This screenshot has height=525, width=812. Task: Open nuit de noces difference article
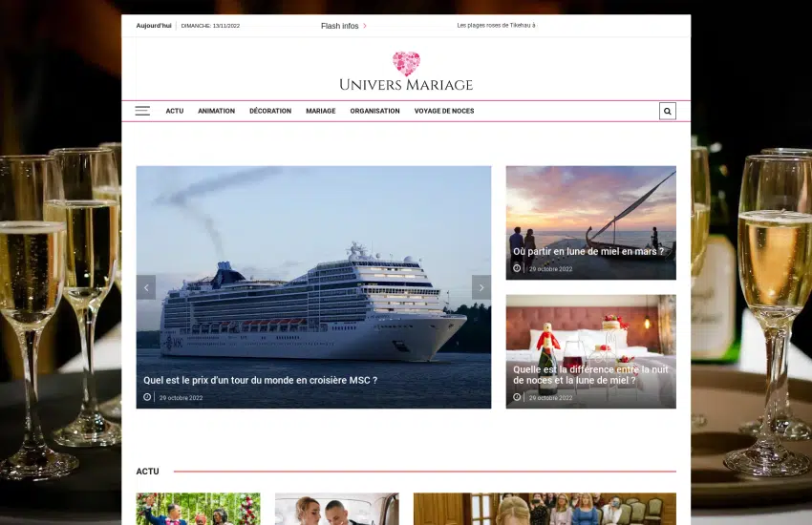point(589,374)
